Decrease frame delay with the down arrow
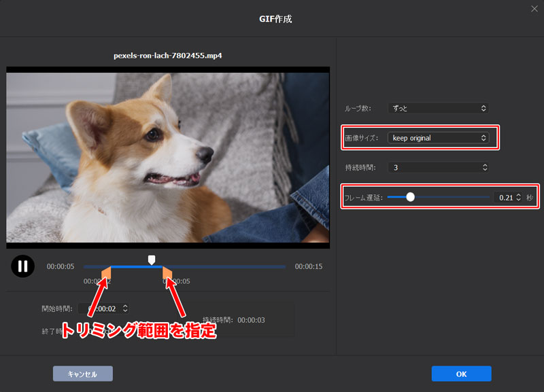Viewport: 544px width, 392px height. (x=518, y=200)
